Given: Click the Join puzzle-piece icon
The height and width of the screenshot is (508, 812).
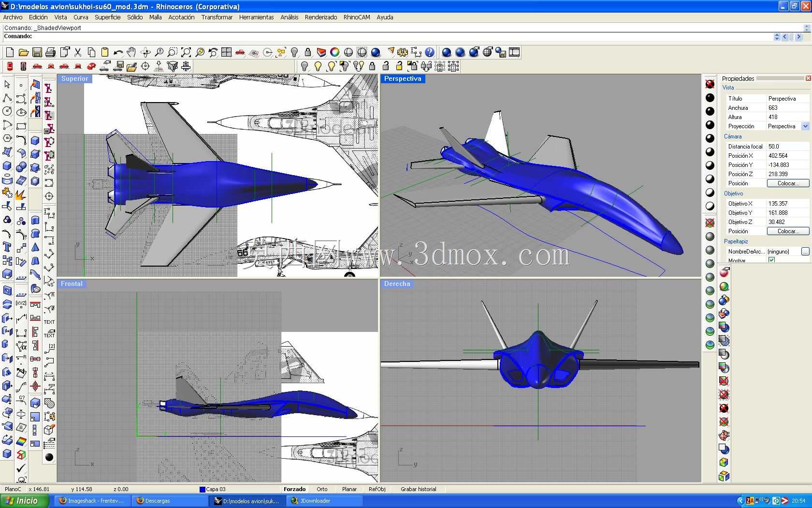Looking at the screenshot, I should point(7,193).
